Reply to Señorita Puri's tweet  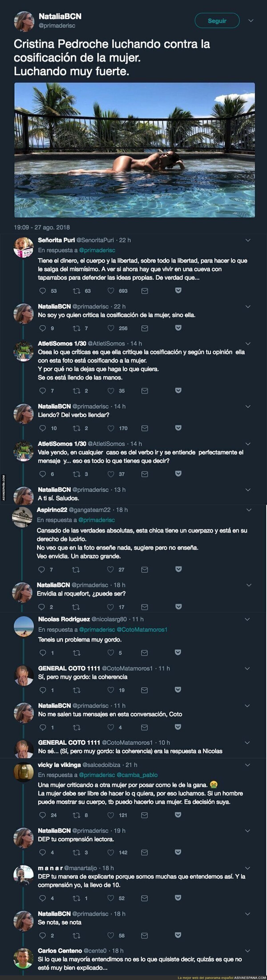tap(43, 291)
